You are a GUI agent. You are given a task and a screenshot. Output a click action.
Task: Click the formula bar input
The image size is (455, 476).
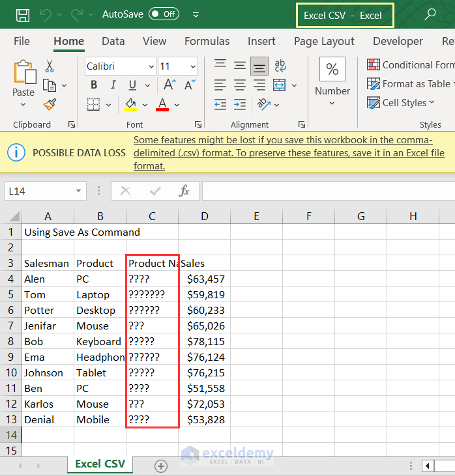tap(329, 191)
